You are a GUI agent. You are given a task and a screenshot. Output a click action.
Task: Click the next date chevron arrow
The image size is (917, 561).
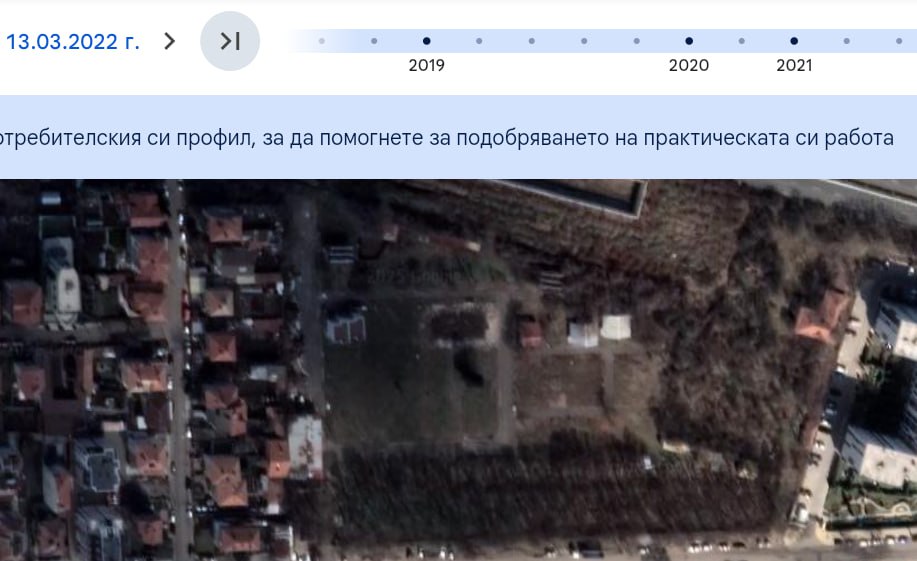click(x=170, y=41)
